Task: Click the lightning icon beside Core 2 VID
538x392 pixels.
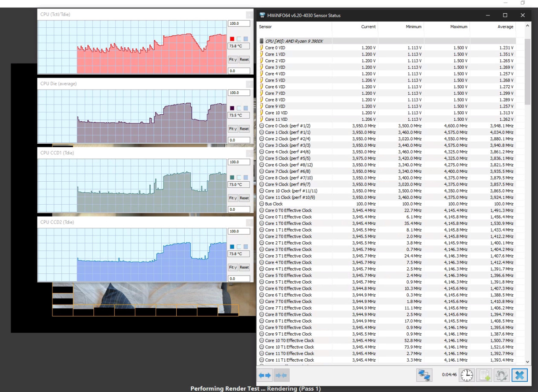Action: click(x=262, y=61)
